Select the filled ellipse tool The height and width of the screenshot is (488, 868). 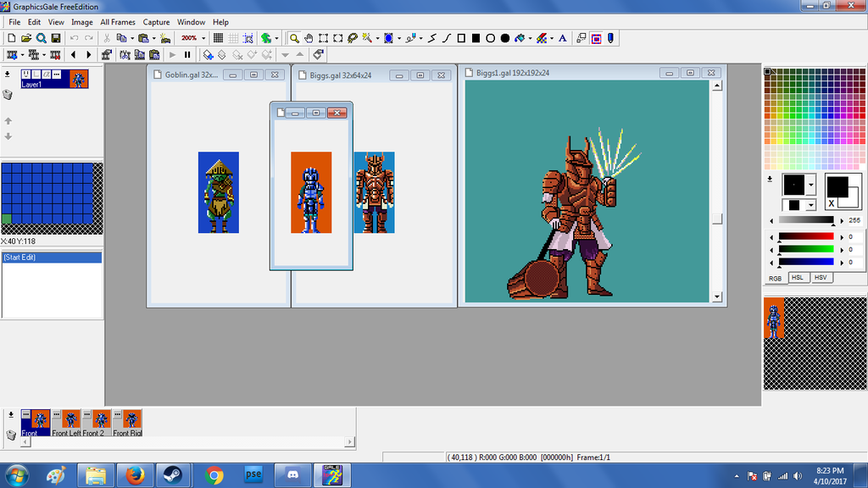click(505, 38)
